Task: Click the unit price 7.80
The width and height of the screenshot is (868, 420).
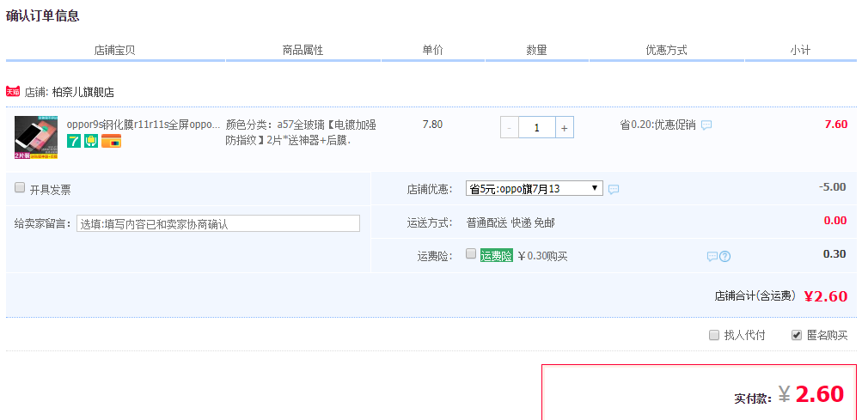Action: tap(432, 125)
